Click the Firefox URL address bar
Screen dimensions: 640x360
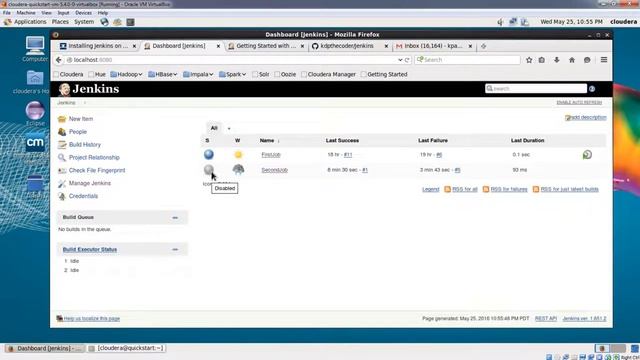point(233,60)
